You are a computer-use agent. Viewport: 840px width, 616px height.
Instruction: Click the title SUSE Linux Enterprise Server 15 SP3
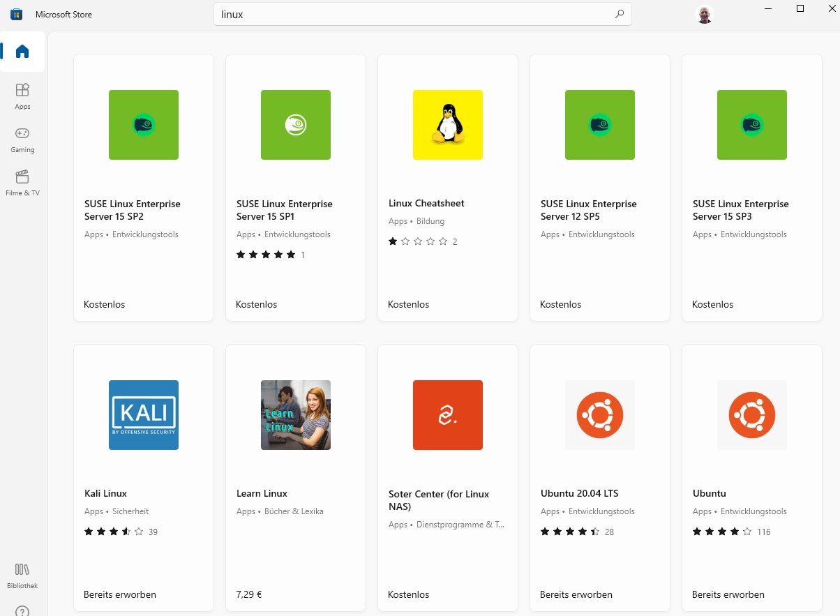(741, 210)
